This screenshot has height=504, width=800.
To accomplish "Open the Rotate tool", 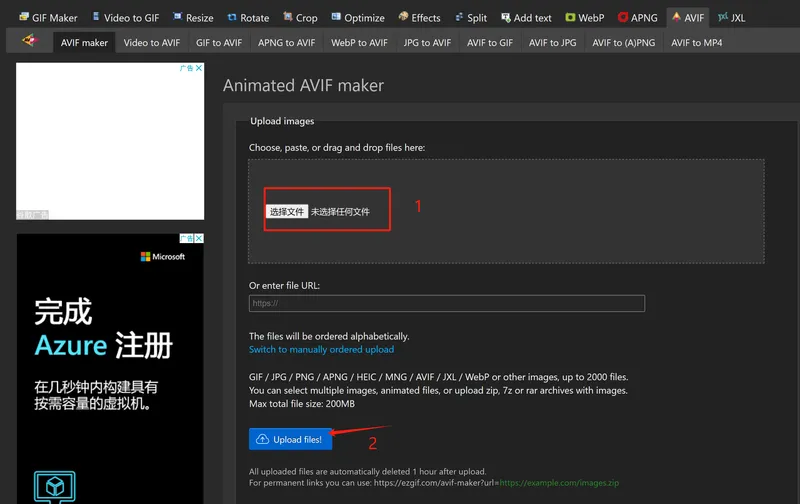I will [x=248, y=18].
